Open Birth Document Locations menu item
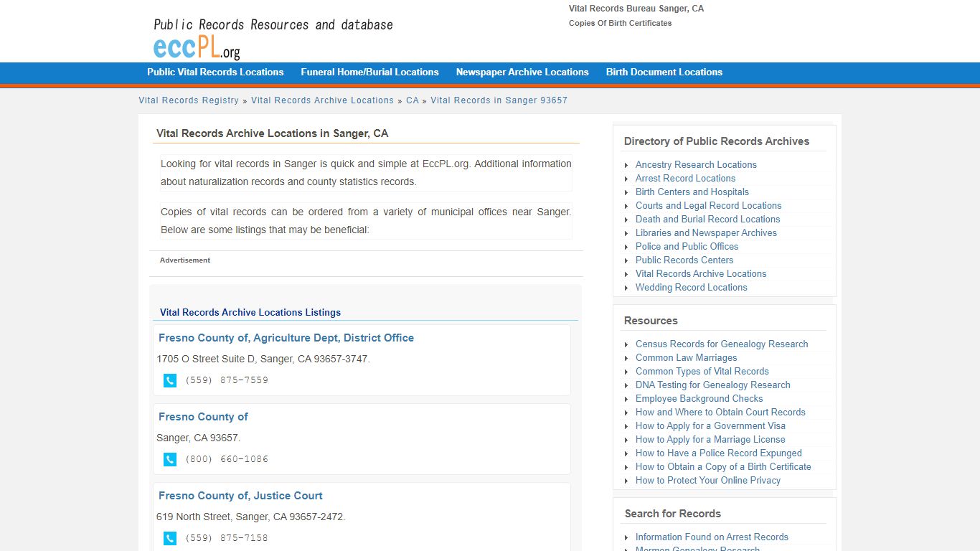This screenshot has width=980, height=551. click(x=664, y=72)
